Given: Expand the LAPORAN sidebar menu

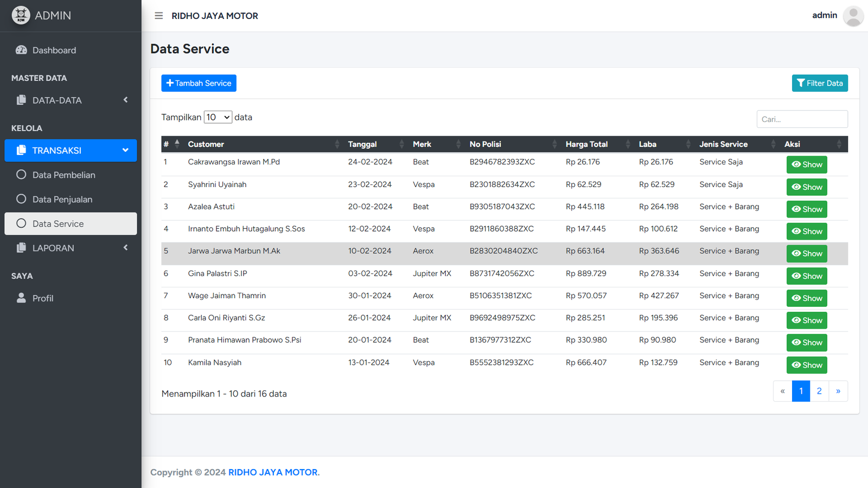Looking at the screenshot, I should click(71, 248).
